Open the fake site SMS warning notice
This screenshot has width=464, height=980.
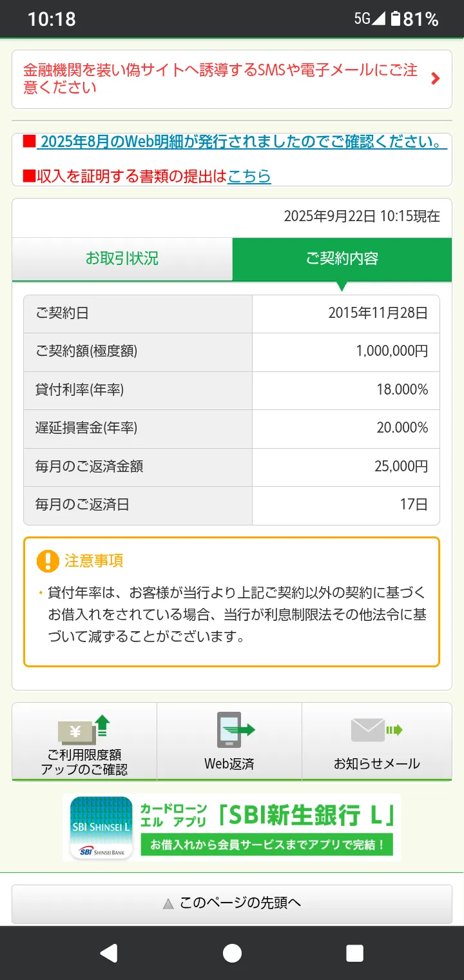coord(220,79)
